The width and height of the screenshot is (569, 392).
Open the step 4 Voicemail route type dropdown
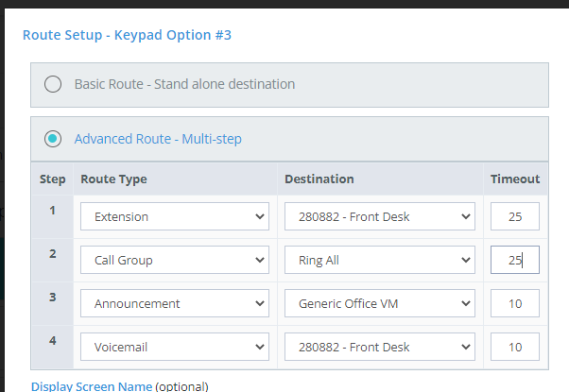(175, 347)
